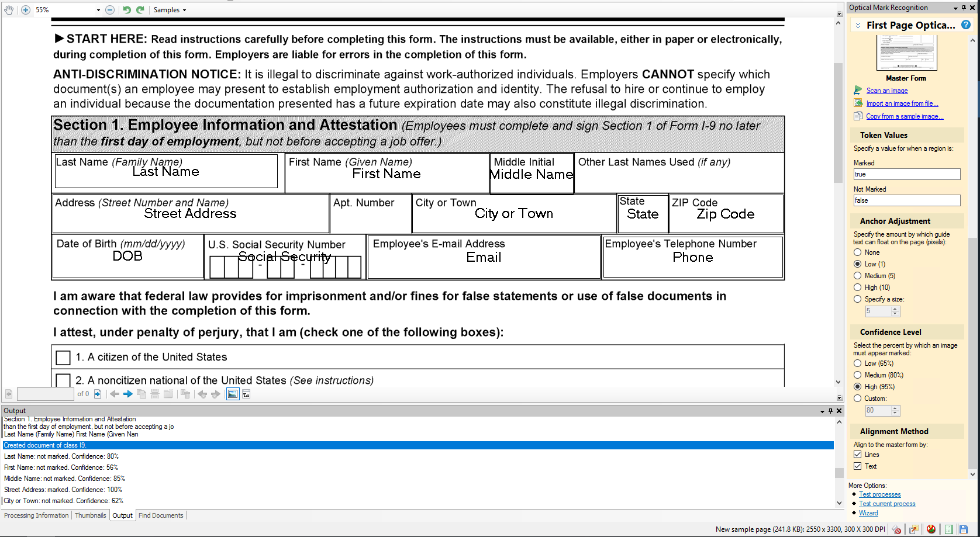
Task: Select Confidence Level Medium (80%)
Action: pyautogui.click(x=858, y=375)
